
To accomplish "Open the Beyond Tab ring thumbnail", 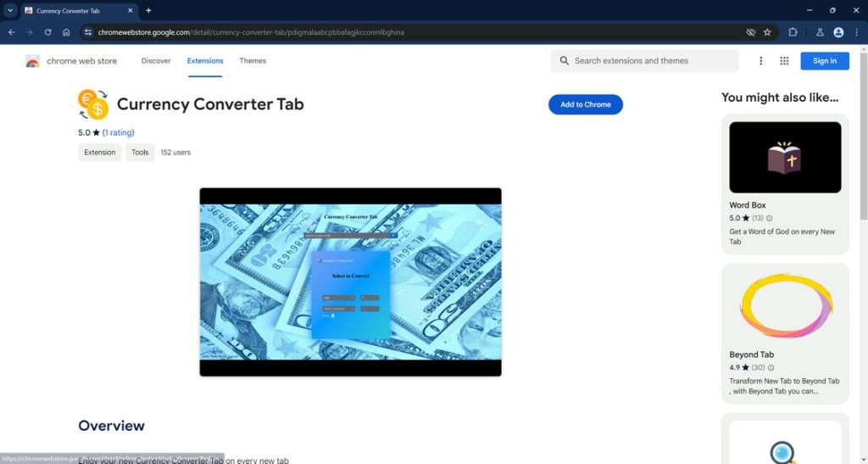I will coord(785,307).
